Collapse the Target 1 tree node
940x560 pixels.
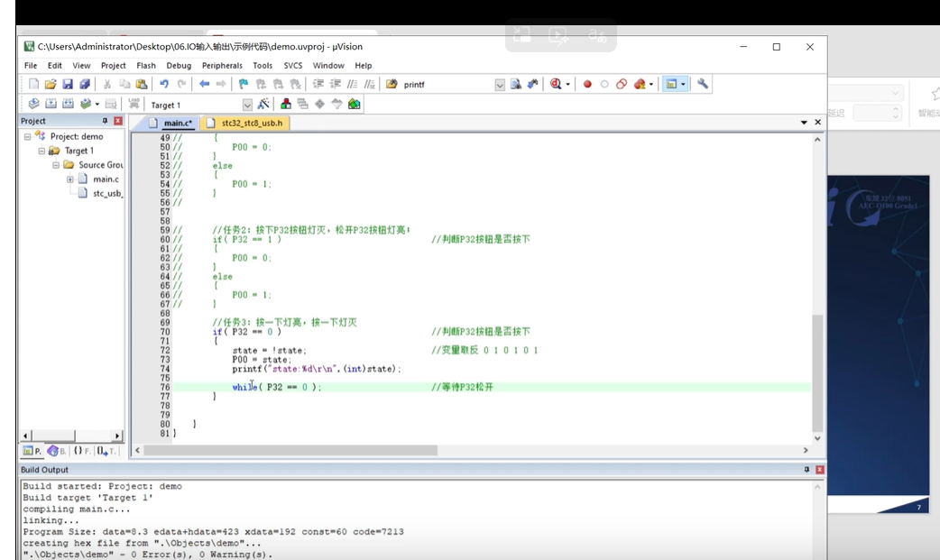41,151
